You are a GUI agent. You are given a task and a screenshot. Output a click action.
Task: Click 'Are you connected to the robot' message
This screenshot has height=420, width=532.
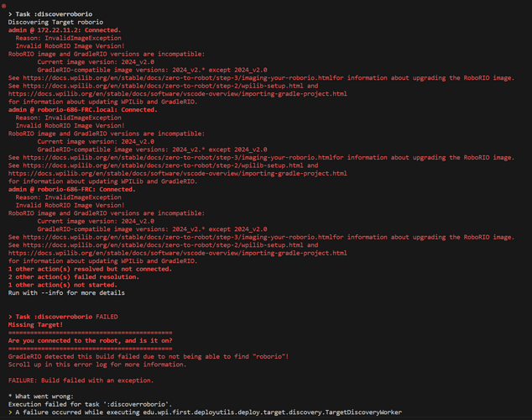[x=91, y=340]
